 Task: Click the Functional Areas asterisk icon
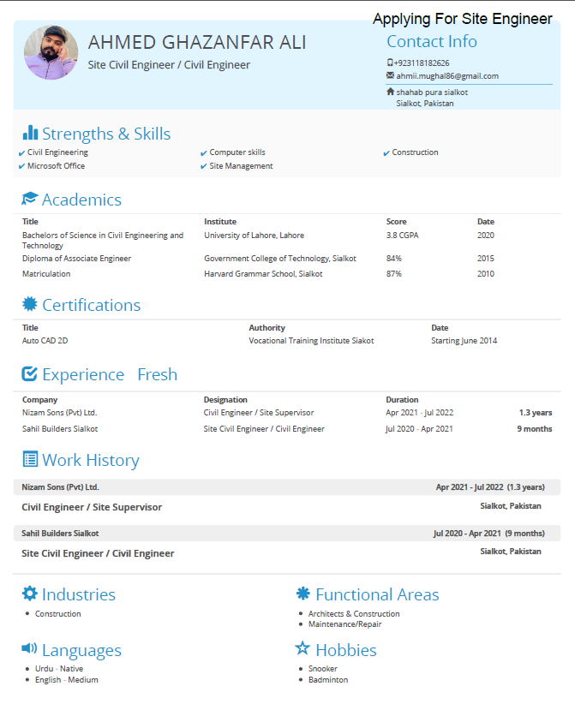coord(303,594)
